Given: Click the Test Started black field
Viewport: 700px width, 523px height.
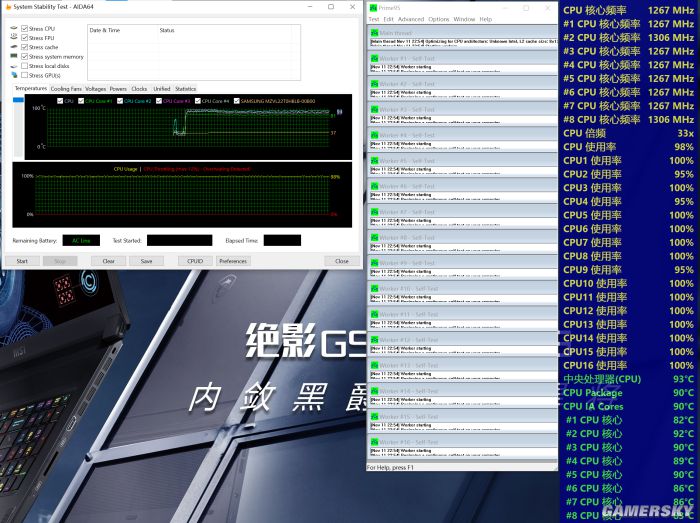Looking at the screenshot, I should point(179,241).
